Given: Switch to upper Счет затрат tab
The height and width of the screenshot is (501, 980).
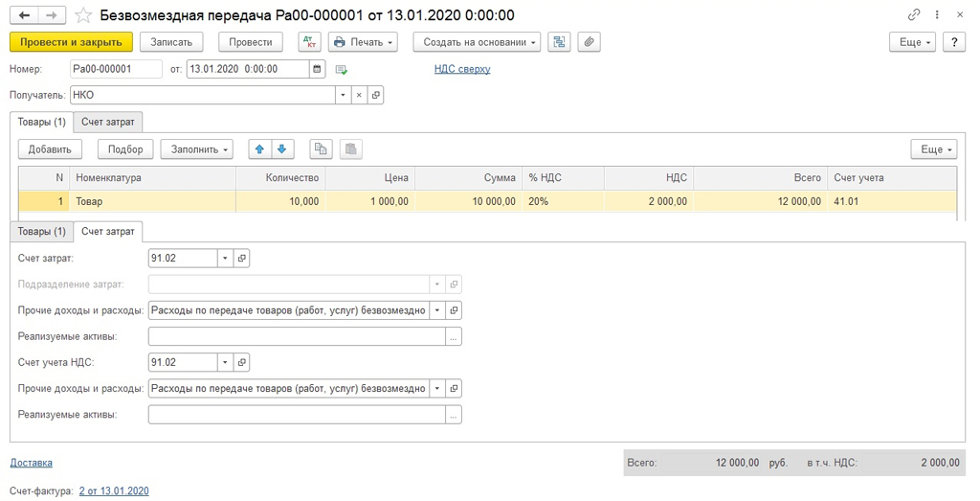Looking at the screenshot, I should 107,122.
